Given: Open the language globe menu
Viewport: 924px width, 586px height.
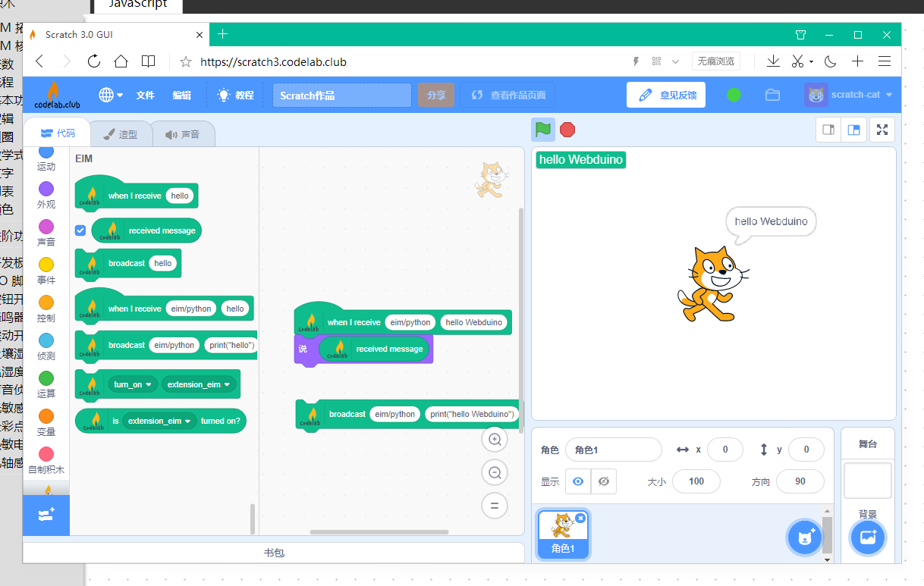Looking at the screenshot, I should [110, 95].
